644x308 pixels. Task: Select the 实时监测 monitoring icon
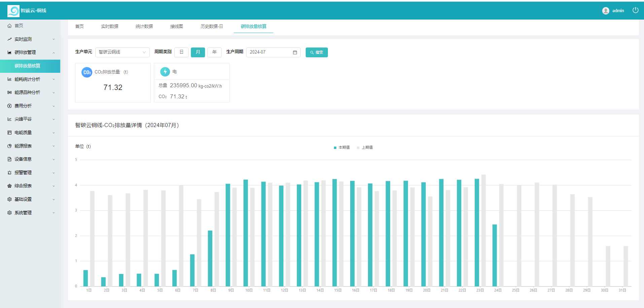pos(10,39)
